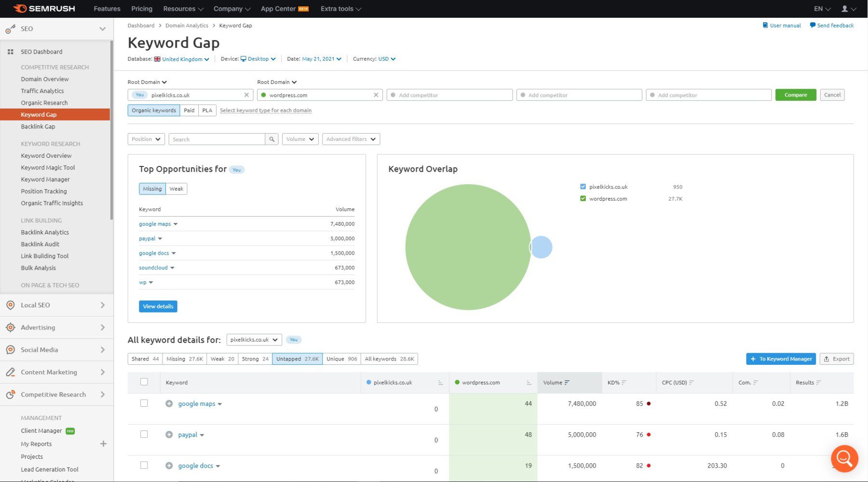Click the Export button
This screenshot has height=482, width=868.
coord(837,359)
